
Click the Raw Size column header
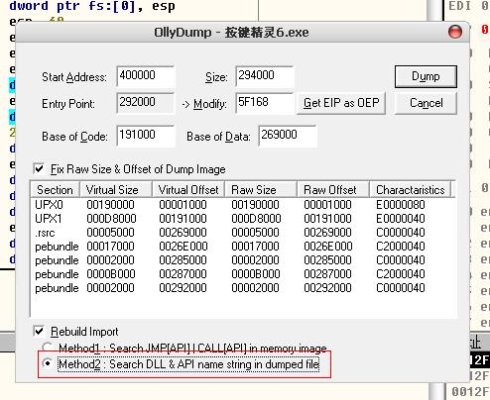coord(261,189)
